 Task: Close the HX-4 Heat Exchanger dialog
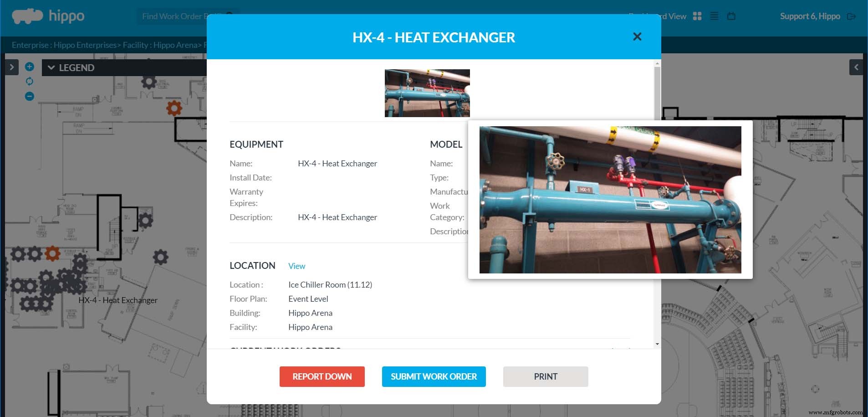[637, 36]
